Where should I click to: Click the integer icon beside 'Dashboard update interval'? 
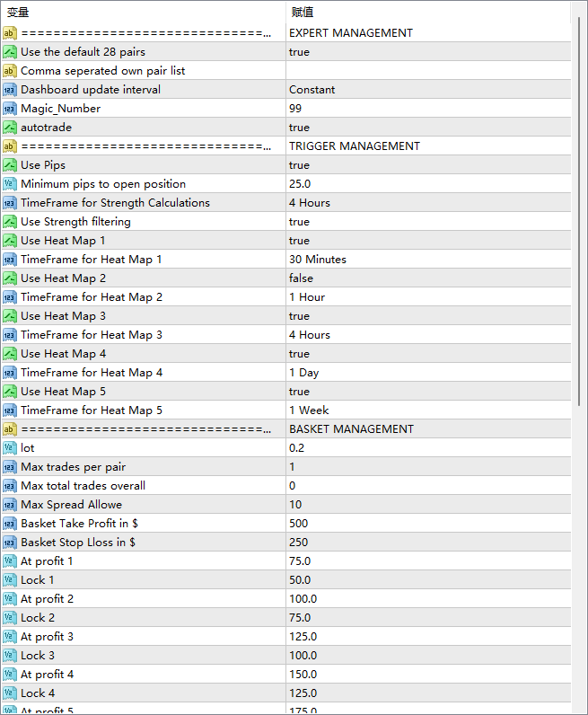(10, 90)
